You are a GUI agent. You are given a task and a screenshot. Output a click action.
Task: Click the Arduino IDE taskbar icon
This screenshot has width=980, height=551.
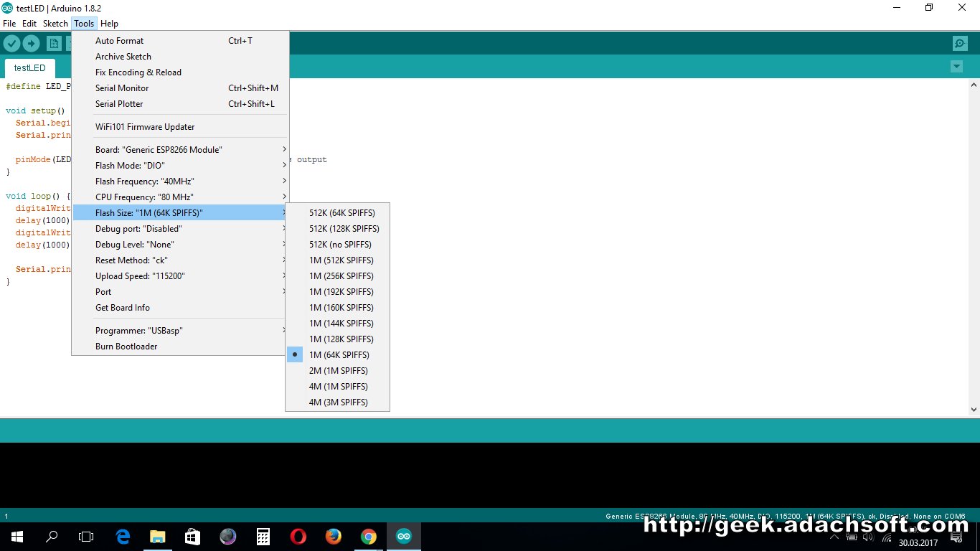click(x=404, y=537)
